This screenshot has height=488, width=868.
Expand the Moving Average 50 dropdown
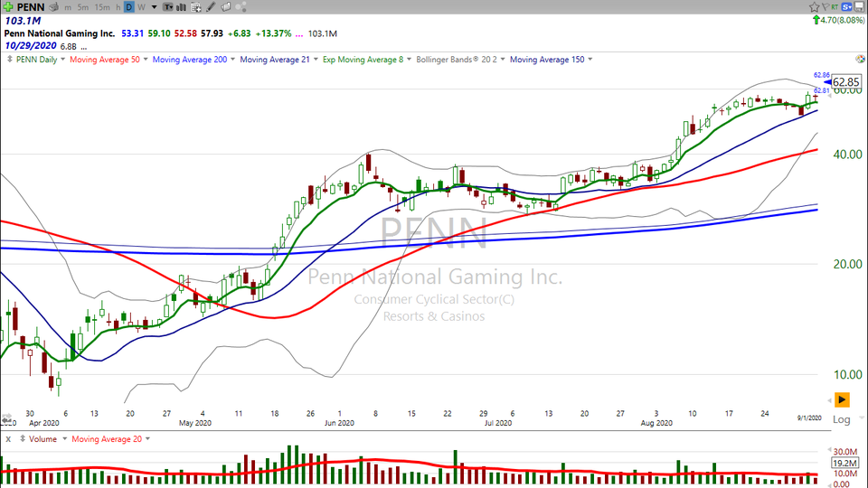145,60
